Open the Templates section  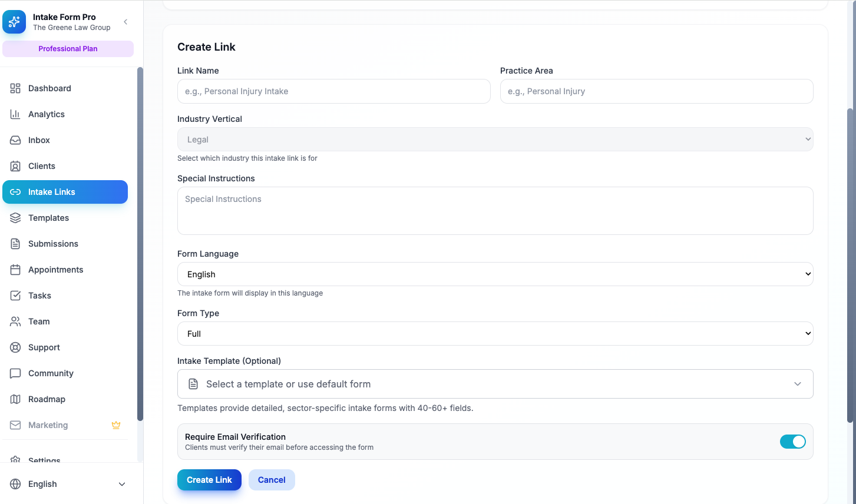point(48,218)
